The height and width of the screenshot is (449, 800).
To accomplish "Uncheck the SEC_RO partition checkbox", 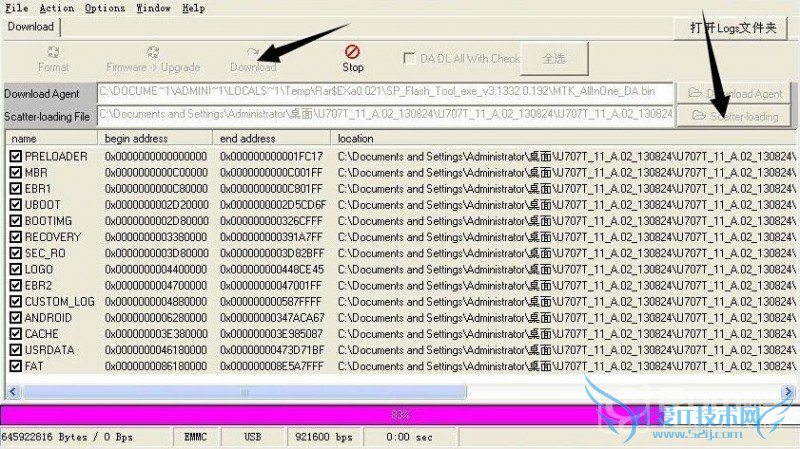I will (x=15, y=253).
